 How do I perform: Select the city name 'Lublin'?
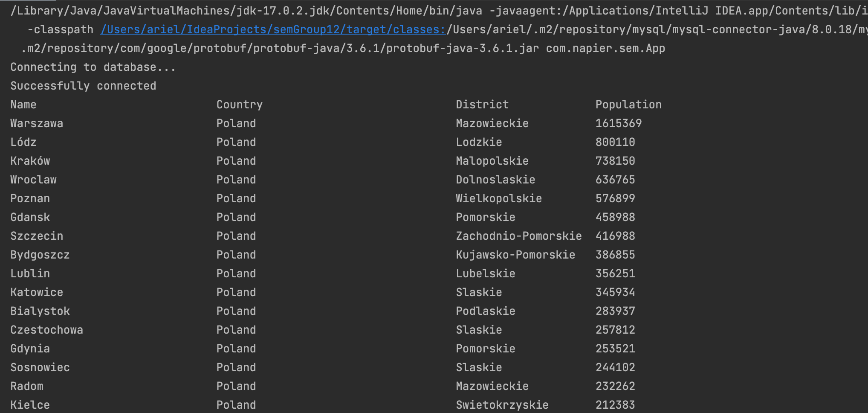30,273
